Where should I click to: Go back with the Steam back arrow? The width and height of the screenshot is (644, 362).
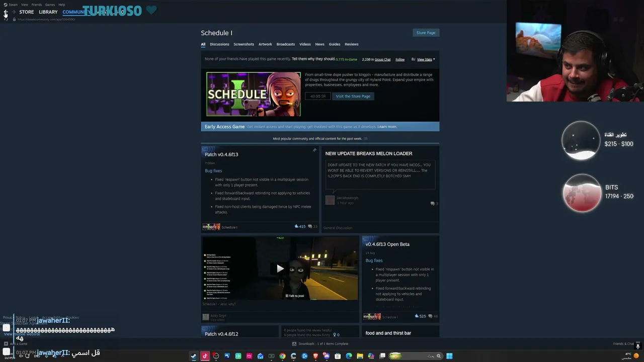pos(6,12)
